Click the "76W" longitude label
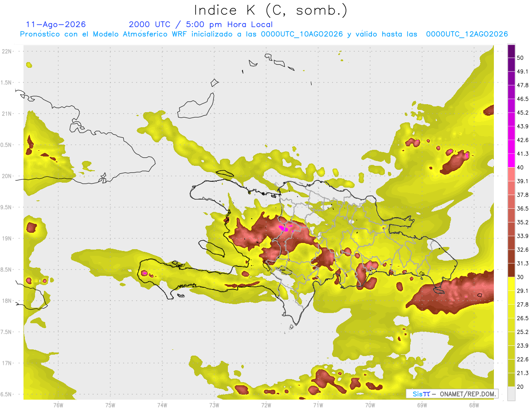532x411 pixels. click(58, 405)
